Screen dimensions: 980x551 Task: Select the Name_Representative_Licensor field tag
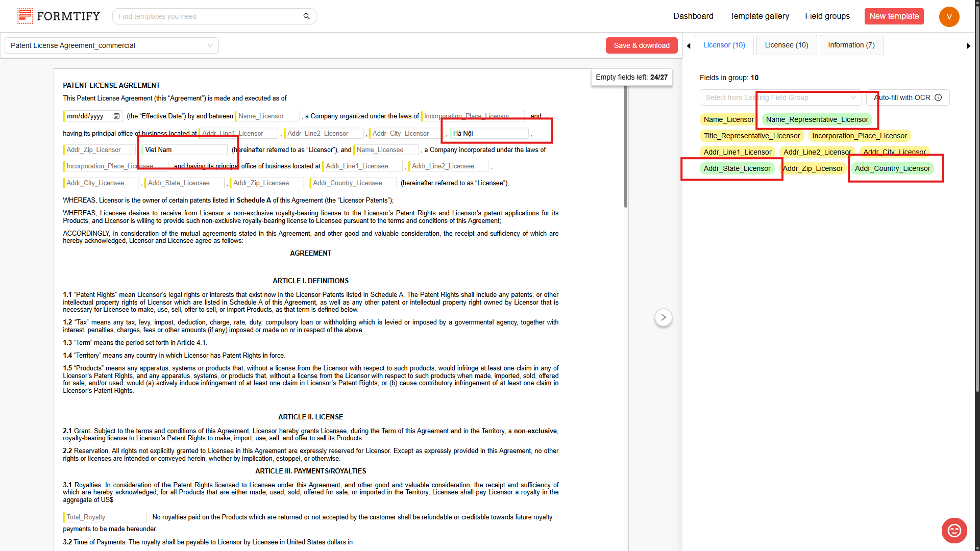pos(817,119)
